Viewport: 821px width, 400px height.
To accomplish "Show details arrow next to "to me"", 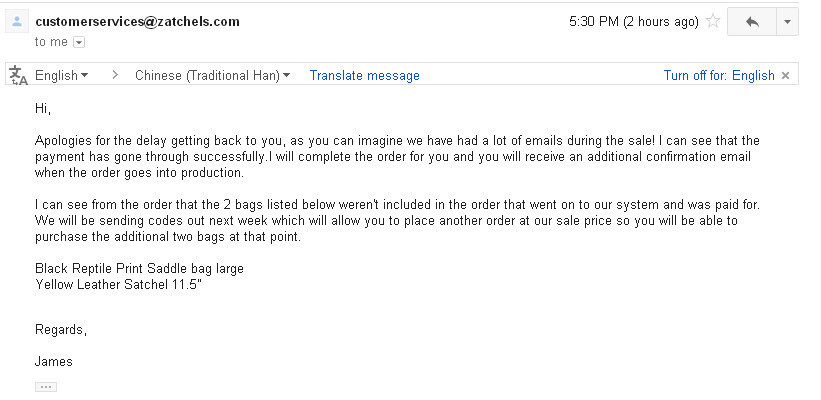I will coord(79,42).
